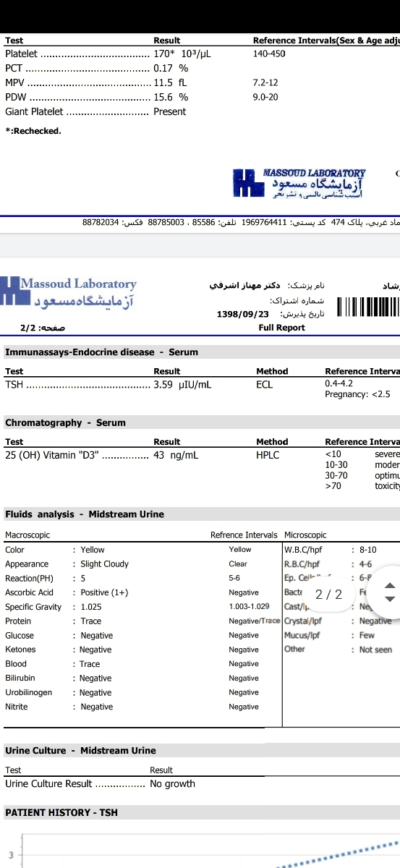Select the Other value Not seen
The width and height of the screenshot is (400, 868).
(375, 650)
